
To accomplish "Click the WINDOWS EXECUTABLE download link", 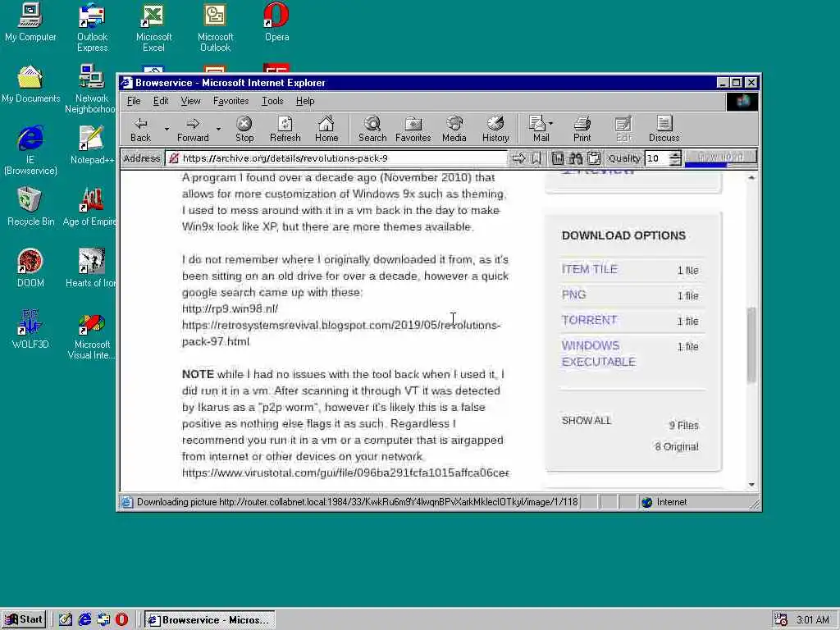I will (598, 354).
